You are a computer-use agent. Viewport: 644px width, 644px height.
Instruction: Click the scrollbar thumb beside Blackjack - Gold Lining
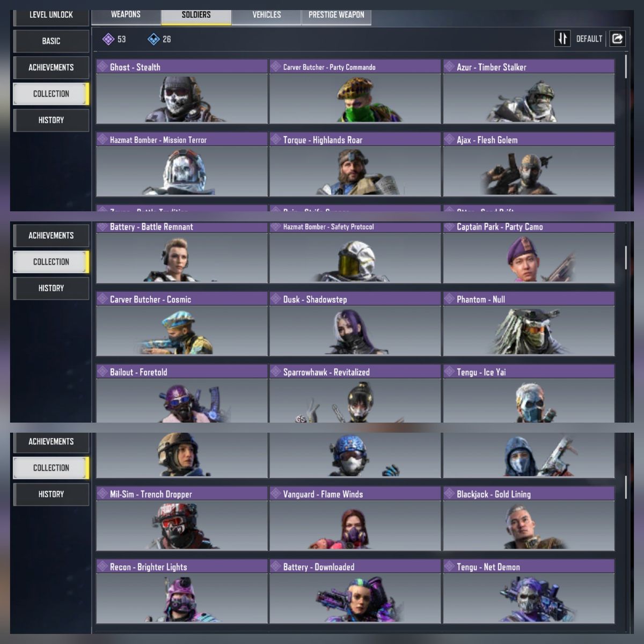pos(626,487)
